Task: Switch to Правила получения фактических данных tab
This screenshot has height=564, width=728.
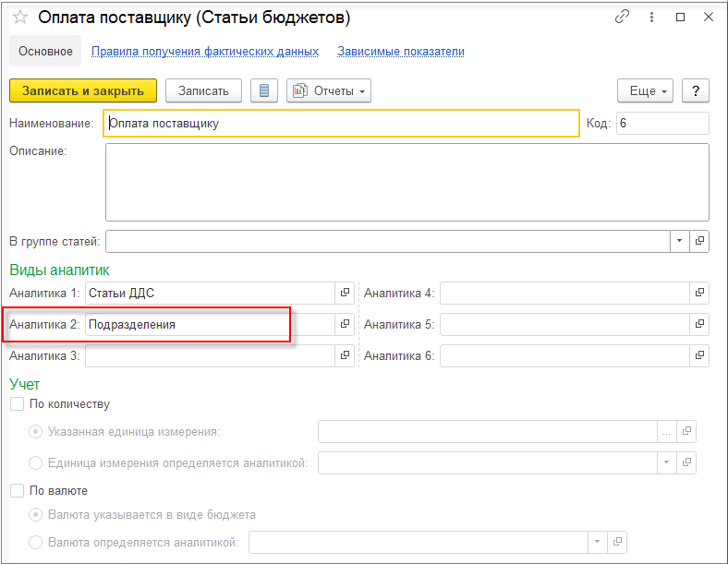Action: point(205,52)
